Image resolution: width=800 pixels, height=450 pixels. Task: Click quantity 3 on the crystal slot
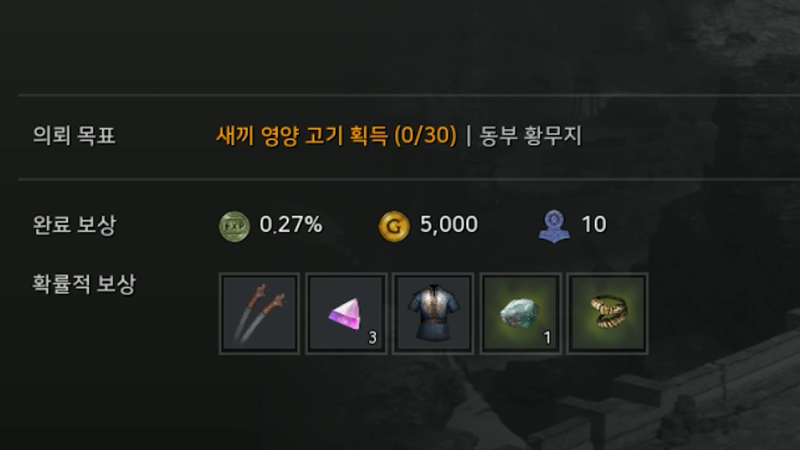coord(372,337)
